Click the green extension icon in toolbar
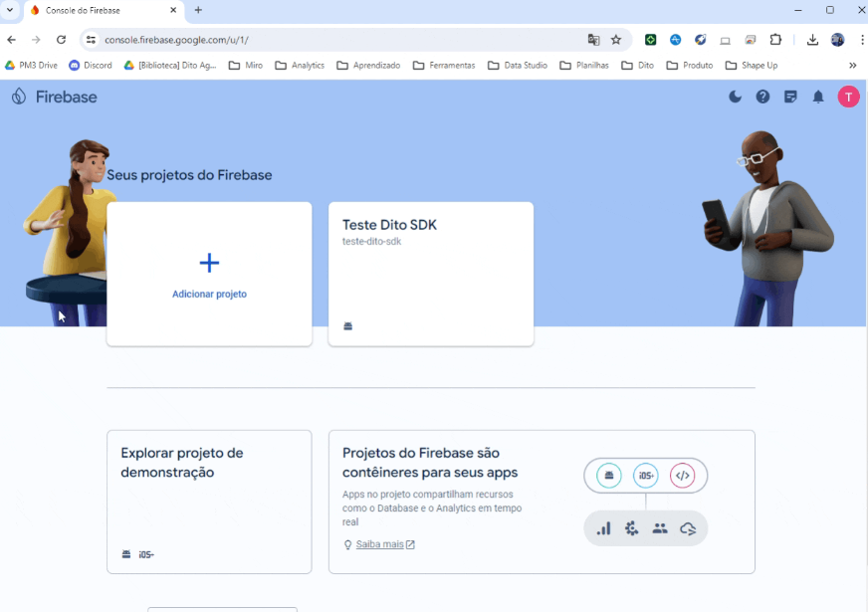The image size is (868, 612). click(650, 40)
